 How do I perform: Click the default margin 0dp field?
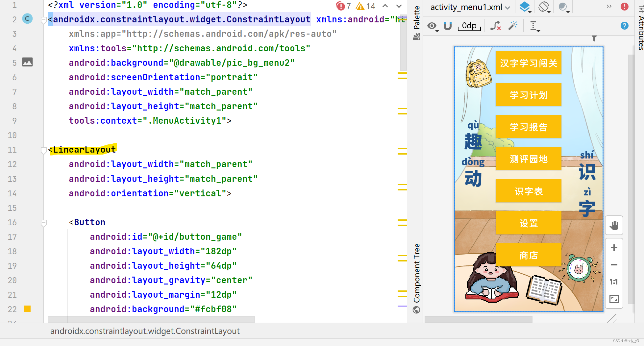tap(469, 26)
